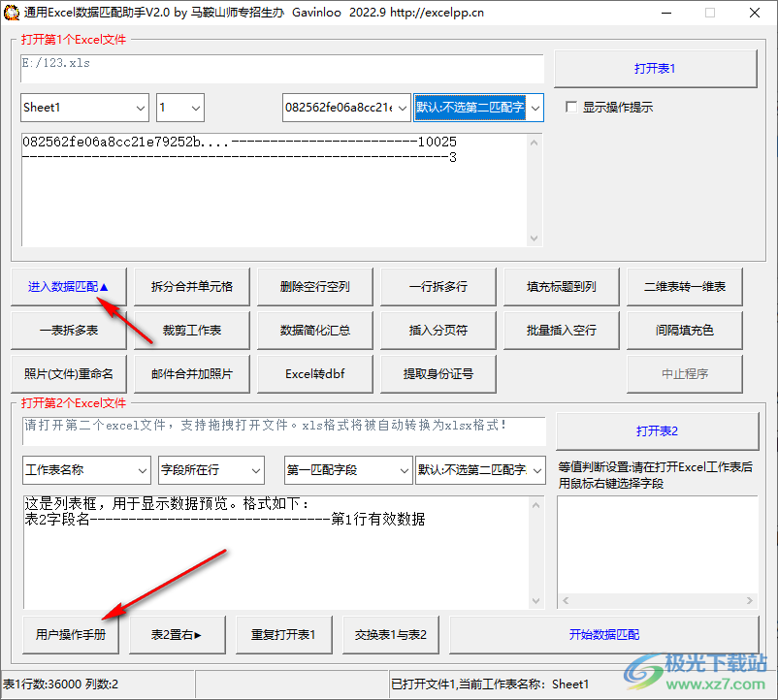
Task: Click status text 已打开文件1,当前工作表名称: Sheet1
Action: tap(490, 684)
